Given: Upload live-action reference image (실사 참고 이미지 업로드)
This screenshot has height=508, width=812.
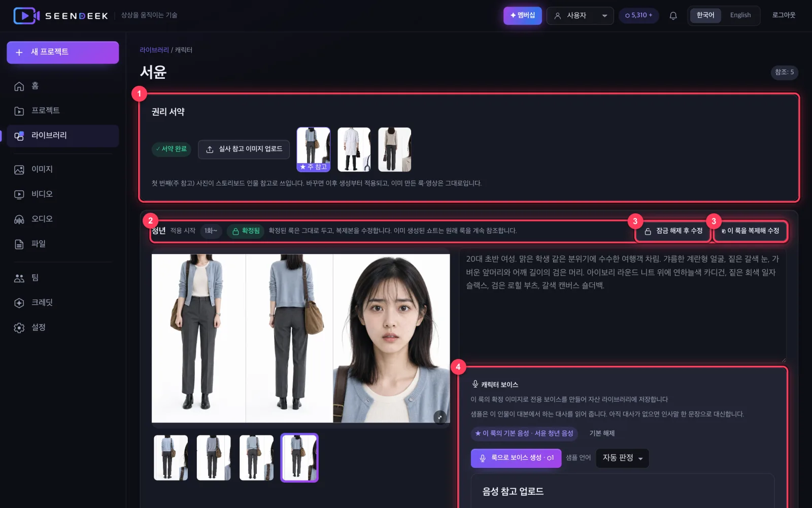Looking at the screenshot, I should click(244, 149).
